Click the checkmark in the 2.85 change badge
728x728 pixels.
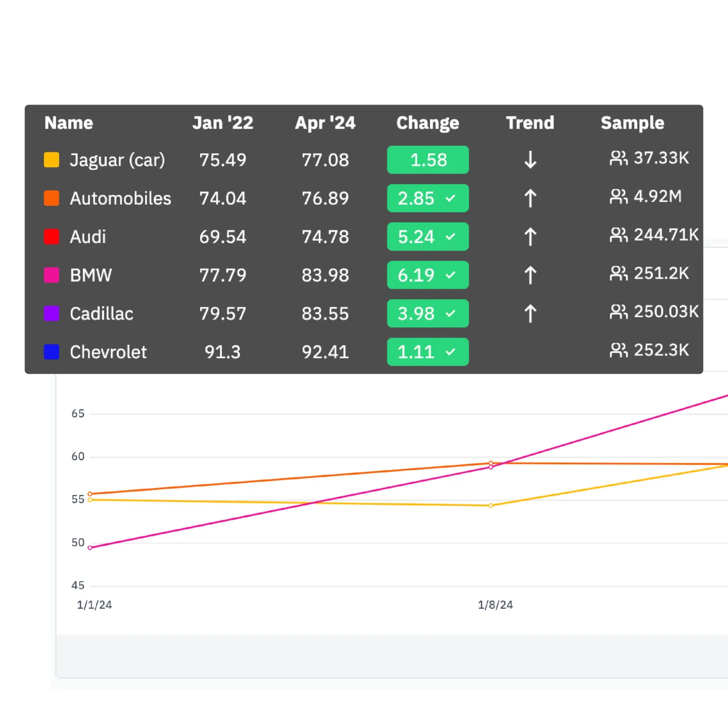[450, 199]
